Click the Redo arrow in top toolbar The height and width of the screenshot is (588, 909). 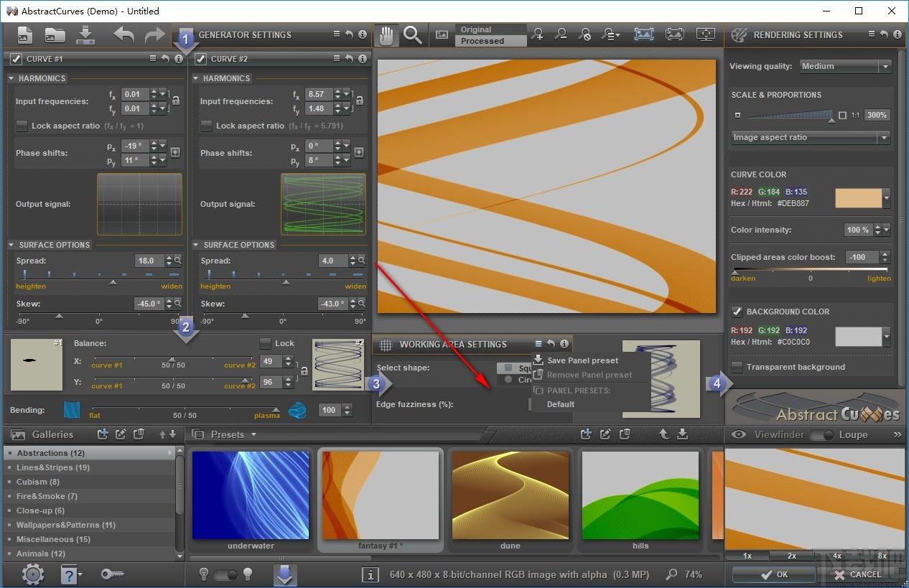click(154, 34)
